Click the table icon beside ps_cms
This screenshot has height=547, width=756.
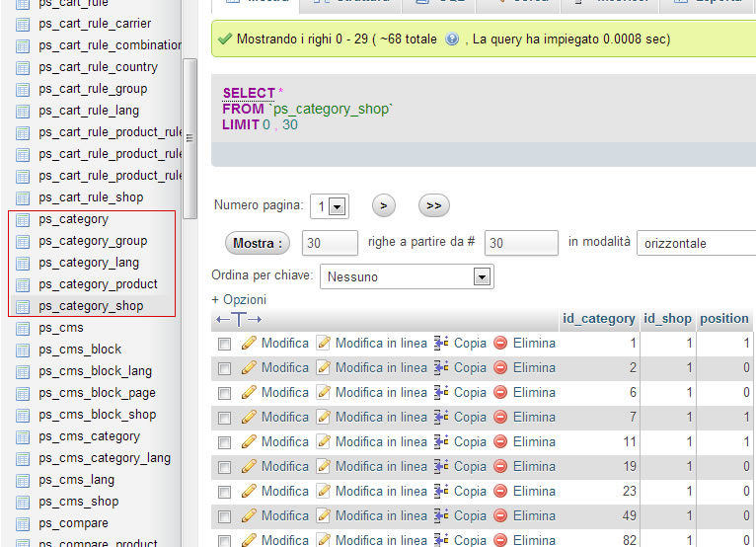tap(23, 328)
